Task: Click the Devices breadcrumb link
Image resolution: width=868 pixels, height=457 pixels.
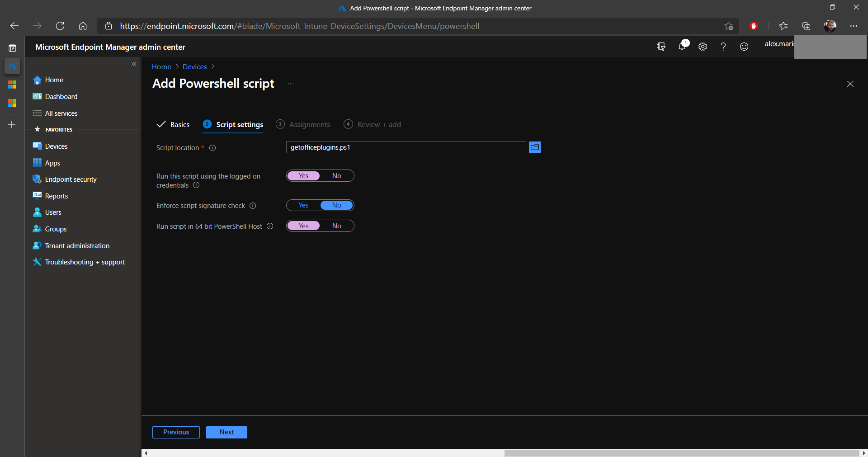Action: (194, 67)
